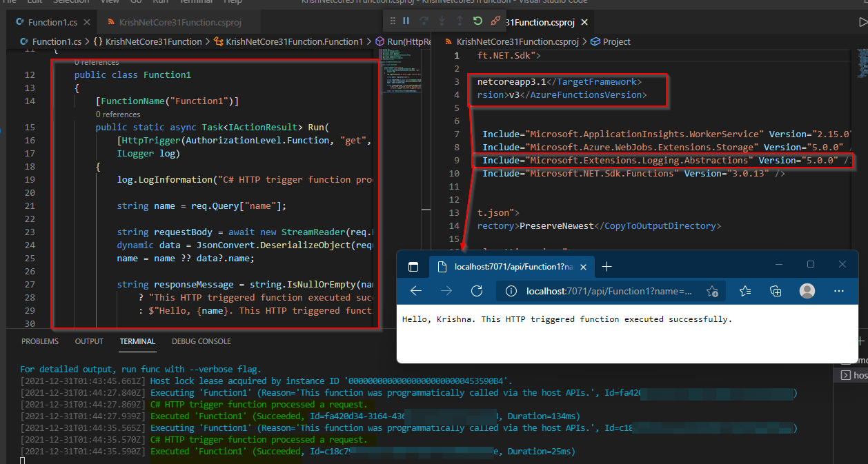Open the Edge tab actions menu
The height and width of the screenshot is (464, 868).
tap(413, 267)
